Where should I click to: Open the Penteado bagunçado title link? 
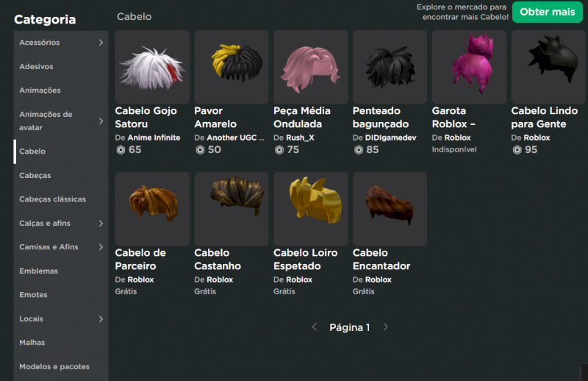pyautogui.click(x=381, y=117)
